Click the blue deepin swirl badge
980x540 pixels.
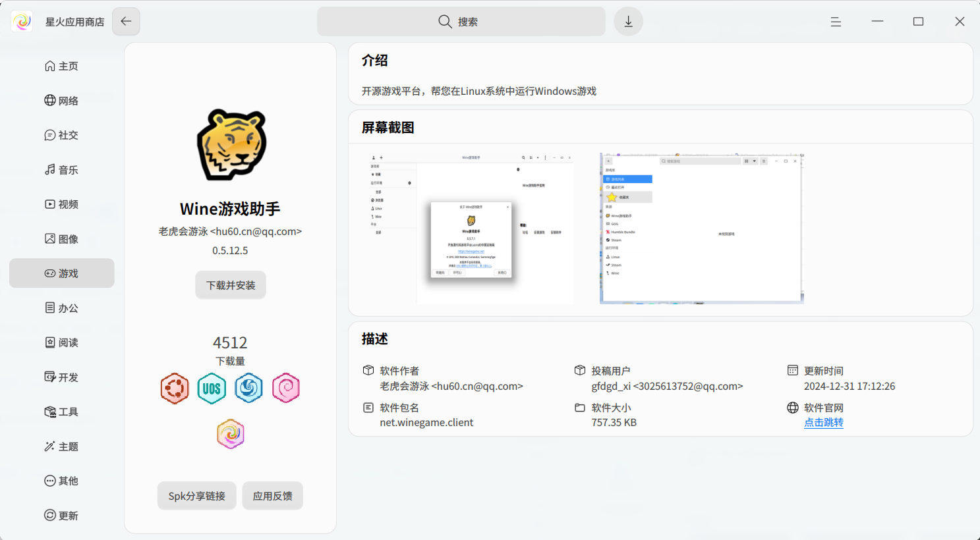pyautogui.click(x=249, y=389)
